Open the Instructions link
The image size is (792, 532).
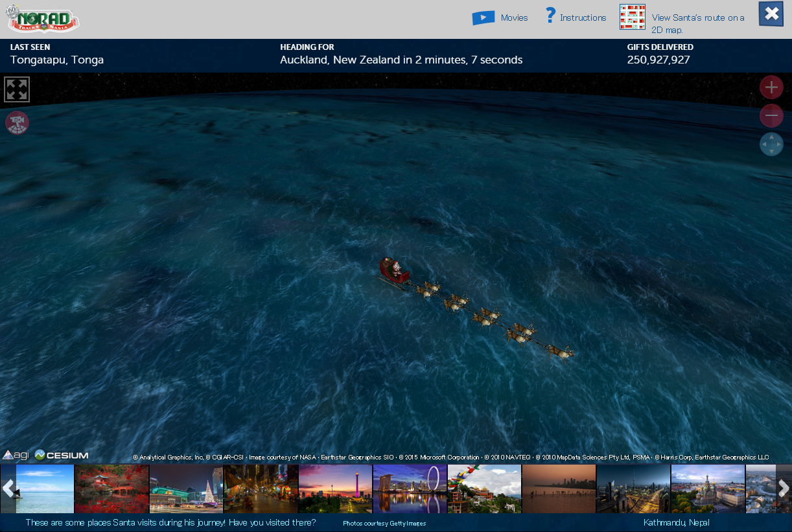tap(583, 18)
